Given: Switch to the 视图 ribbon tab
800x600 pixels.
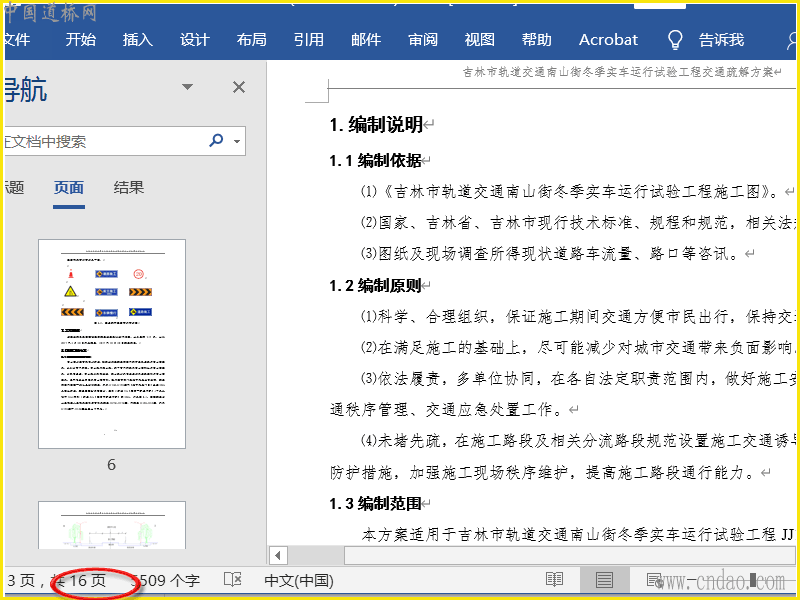Looking at the screenshot, I should click(480, 39).
